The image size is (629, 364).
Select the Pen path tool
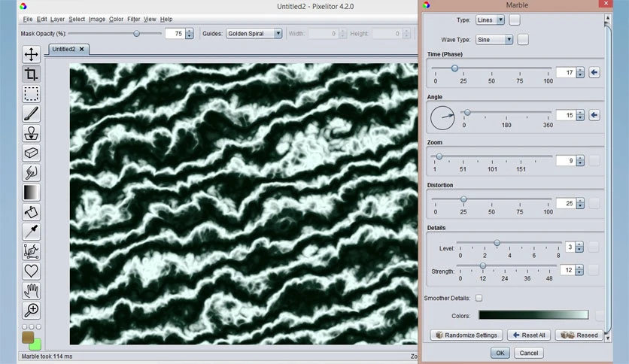[x=31, y=251]
